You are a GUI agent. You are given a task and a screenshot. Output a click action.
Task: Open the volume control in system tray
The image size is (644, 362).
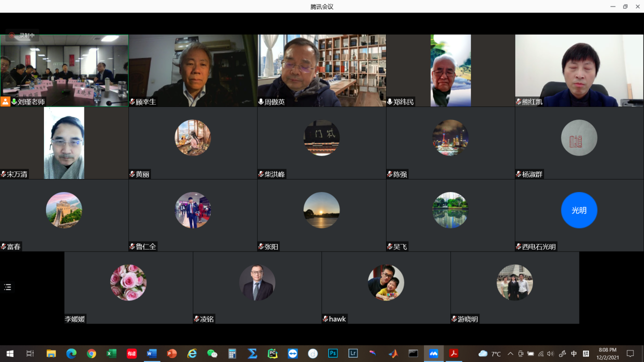[550, 353]
